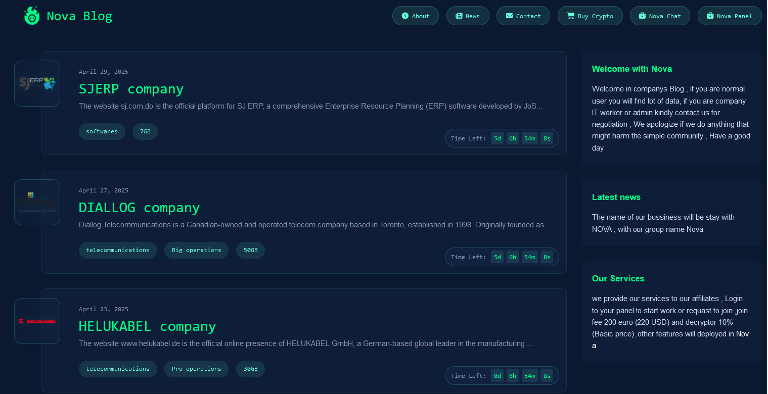
Task: Open the DIALLOG company post title
Action: coord(139,208)
